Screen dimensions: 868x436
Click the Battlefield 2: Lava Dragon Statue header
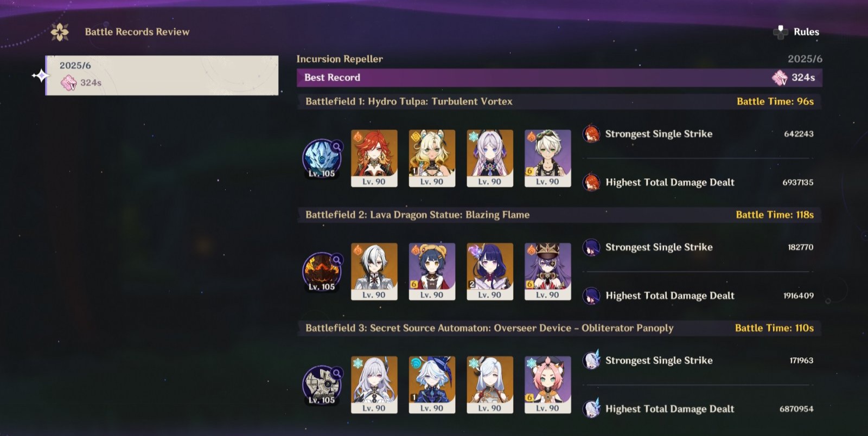559,215
